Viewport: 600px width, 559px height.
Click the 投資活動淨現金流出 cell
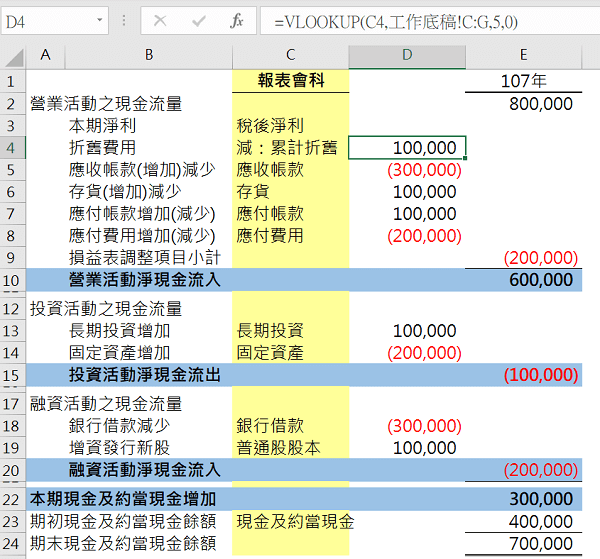pyautogui.click(x=148, y=375)
